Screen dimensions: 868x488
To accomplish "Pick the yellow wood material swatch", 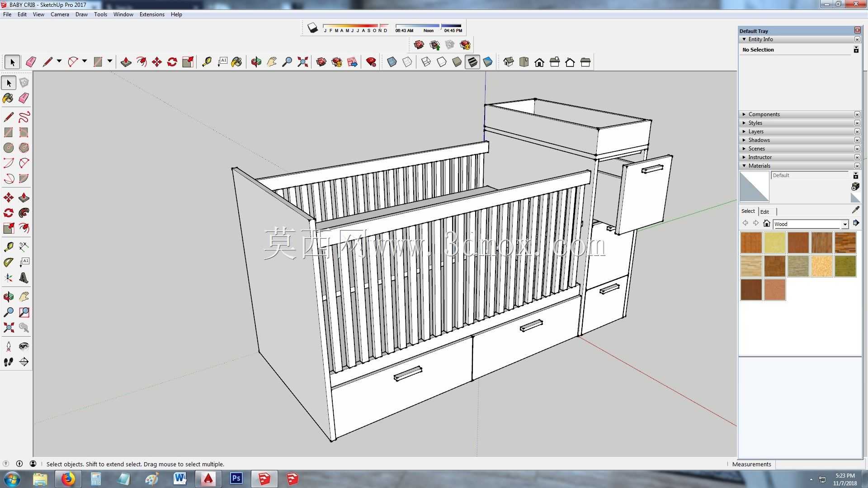I will pos(774,243).
